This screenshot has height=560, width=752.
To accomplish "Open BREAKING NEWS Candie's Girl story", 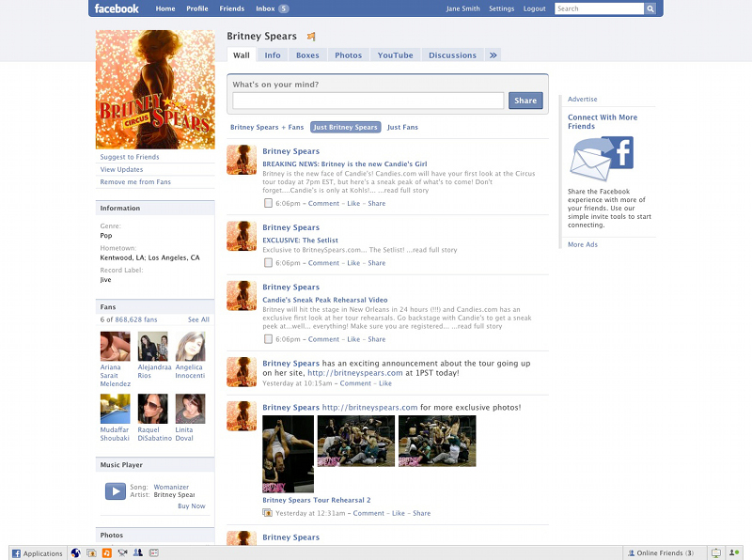I will 345,164.
